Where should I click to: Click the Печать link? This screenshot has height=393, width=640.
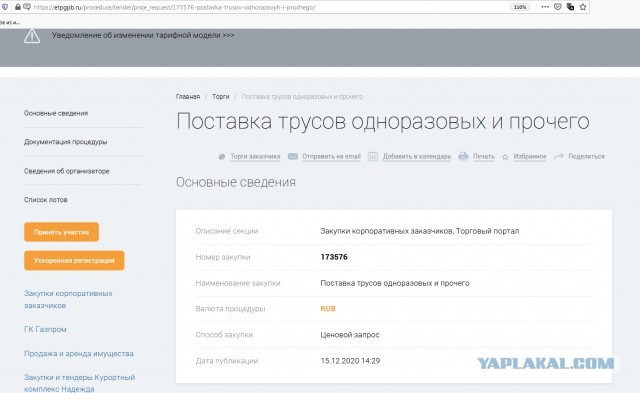click(484, 156)
